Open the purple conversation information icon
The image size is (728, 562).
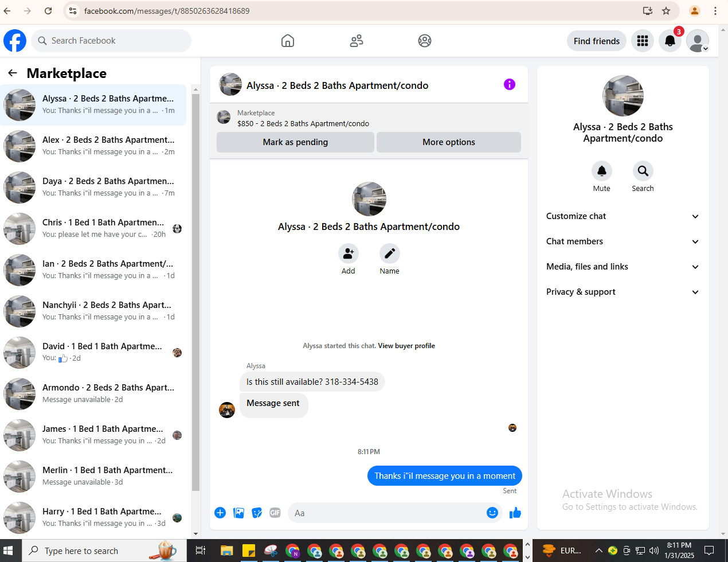(510, 84)
